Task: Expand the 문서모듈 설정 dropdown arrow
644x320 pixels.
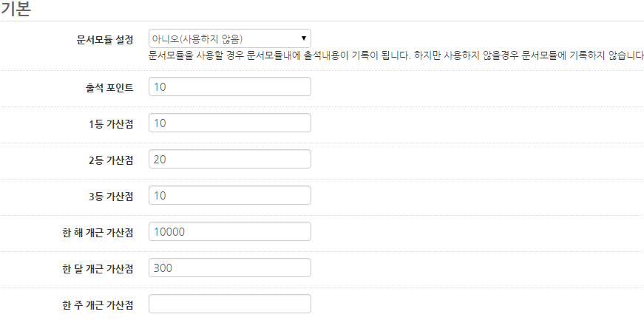Action: (304, 38)
